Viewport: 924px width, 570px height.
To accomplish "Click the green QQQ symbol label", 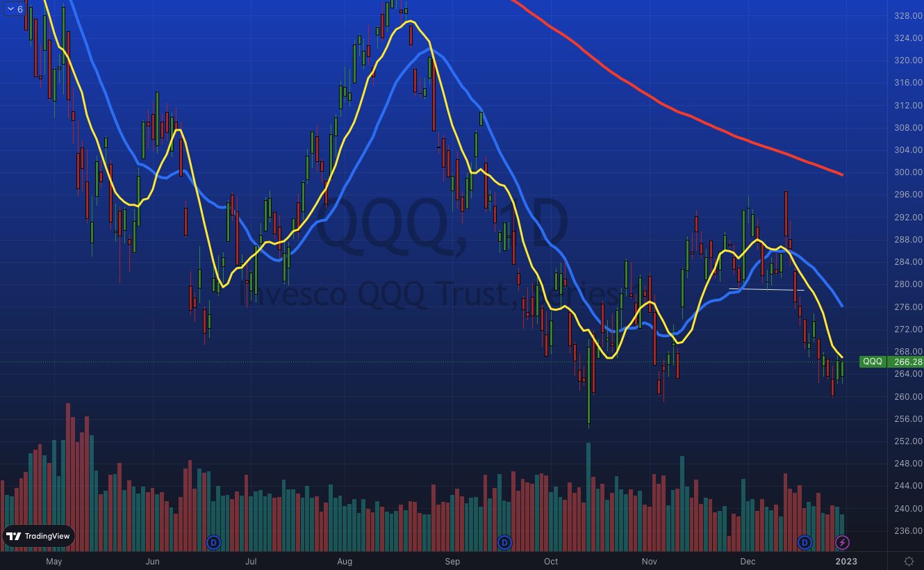I will [873, 361].
